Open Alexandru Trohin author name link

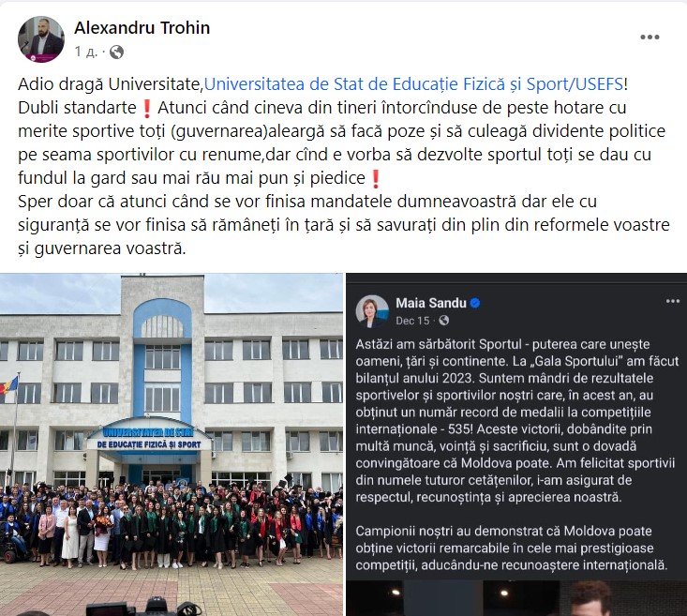coord(142,27)
